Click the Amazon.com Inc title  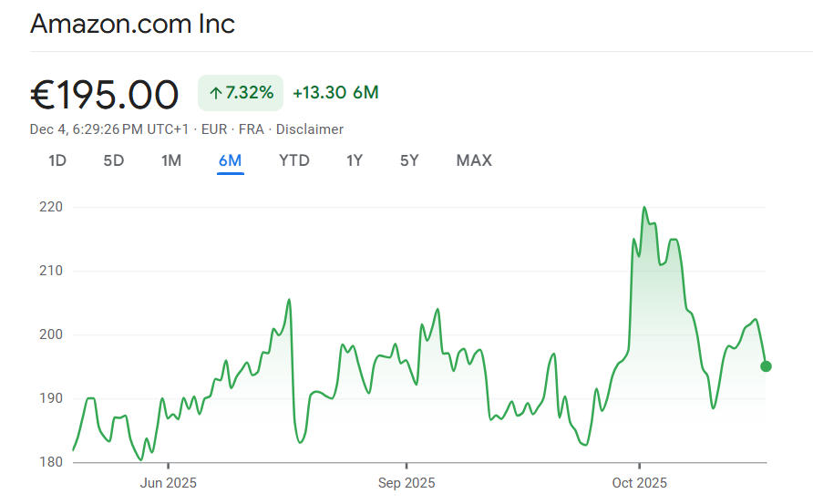133,24
